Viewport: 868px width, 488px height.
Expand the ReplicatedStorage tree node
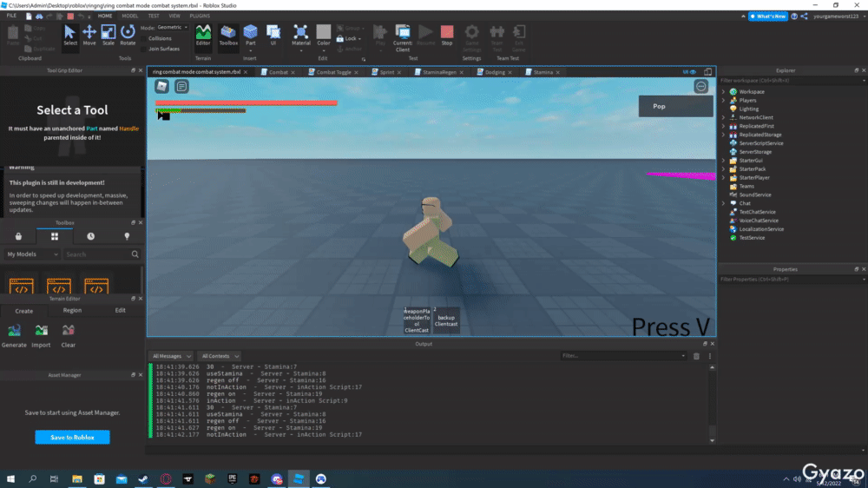724,135
